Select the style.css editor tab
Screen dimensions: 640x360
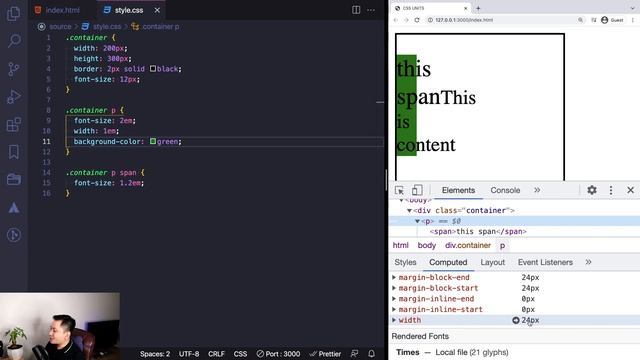129,10
